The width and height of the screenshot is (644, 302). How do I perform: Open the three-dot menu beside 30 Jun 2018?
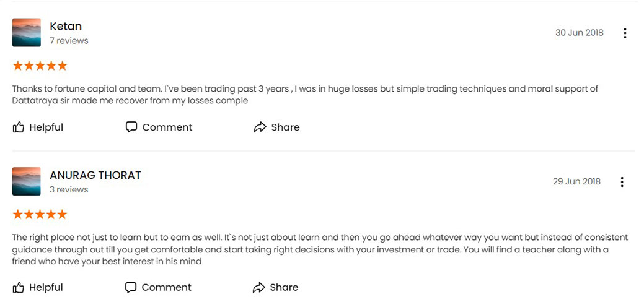pos(625,33)
